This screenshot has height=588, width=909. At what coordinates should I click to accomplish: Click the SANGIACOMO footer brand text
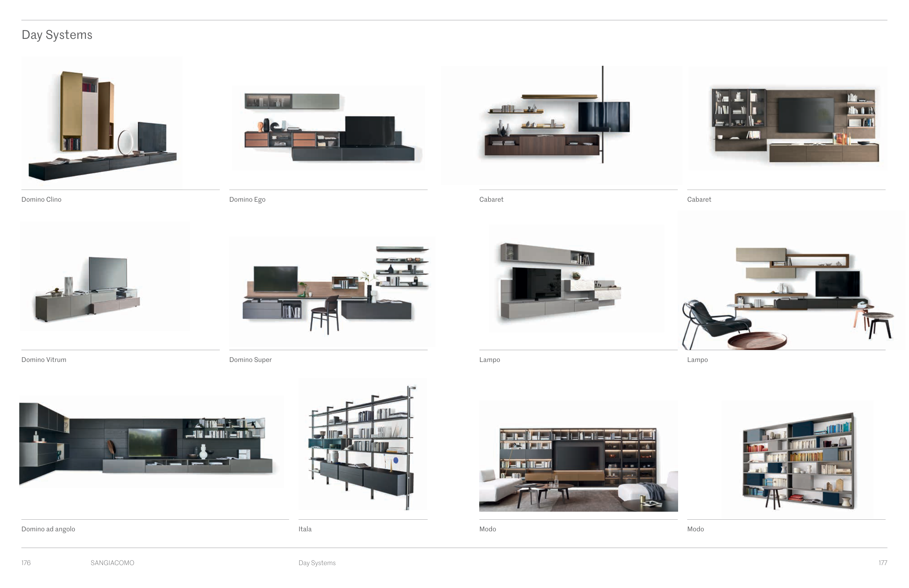point(112,563)
